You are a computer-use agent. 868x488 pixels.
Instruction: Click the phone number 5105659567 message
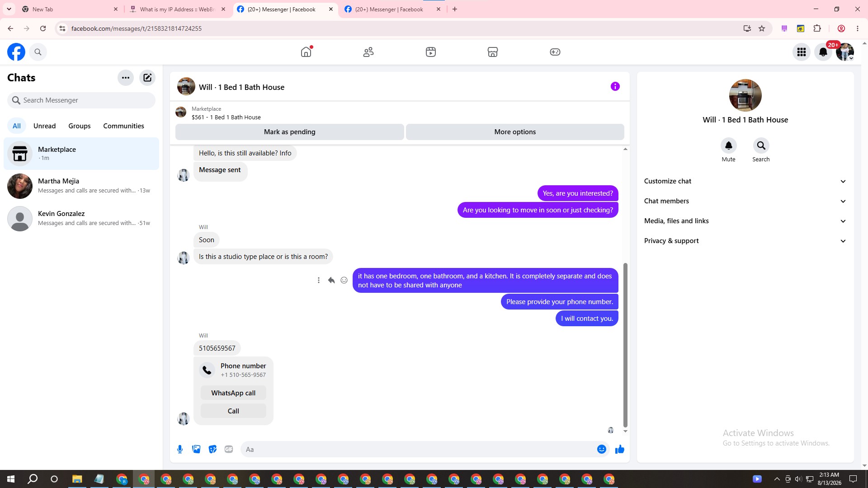[217, 348]
